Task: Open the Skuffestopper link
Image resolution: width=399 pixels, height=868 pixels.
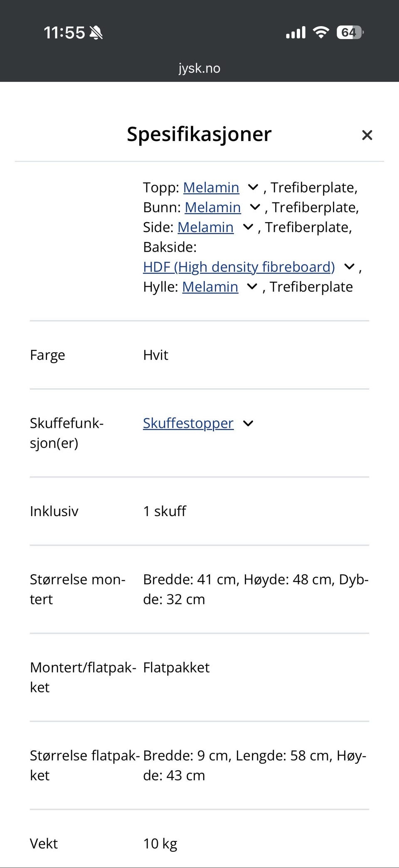Action: pyautogui.click(x=188, y=423)
